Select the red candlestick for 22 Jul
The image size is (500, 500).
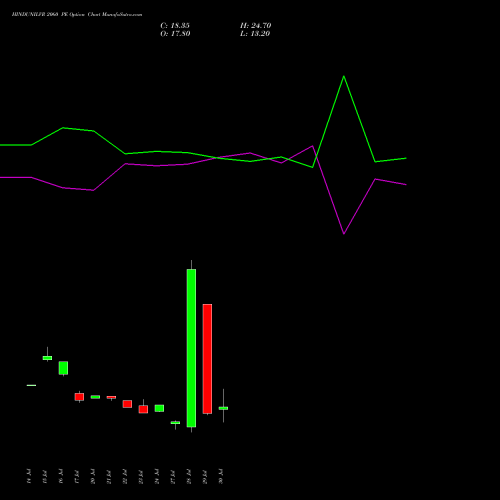click(127, 404)
